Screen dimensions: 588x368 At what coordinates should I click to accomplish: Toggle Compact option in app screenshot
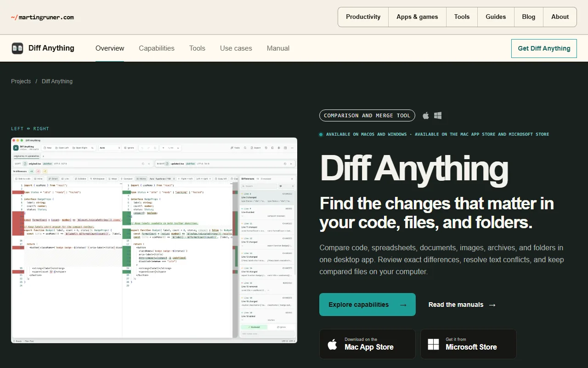[x=127, y=178]
